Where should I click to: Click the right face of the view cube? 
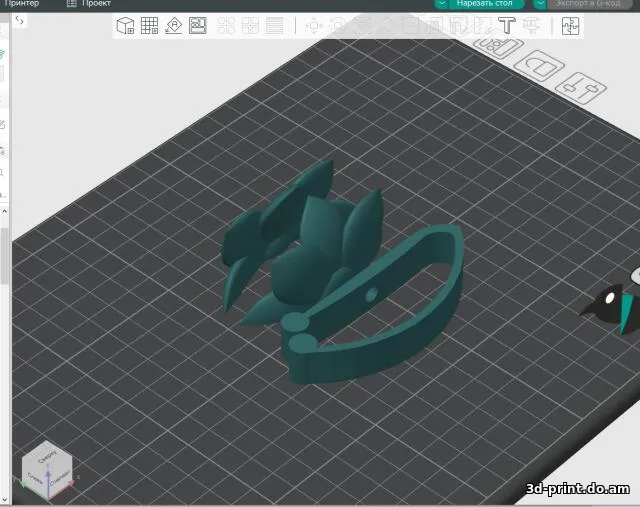(60, 478)
